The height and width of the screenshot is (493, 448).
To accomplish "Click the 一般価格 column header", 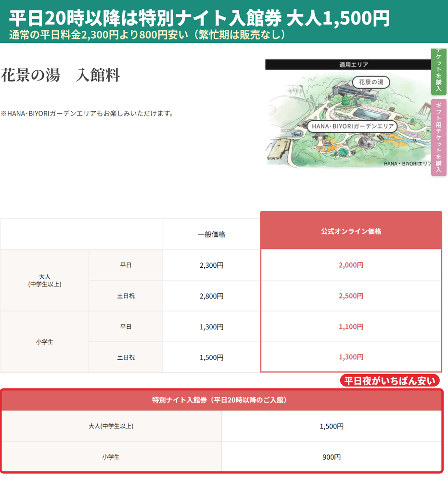I will (211, 234).
